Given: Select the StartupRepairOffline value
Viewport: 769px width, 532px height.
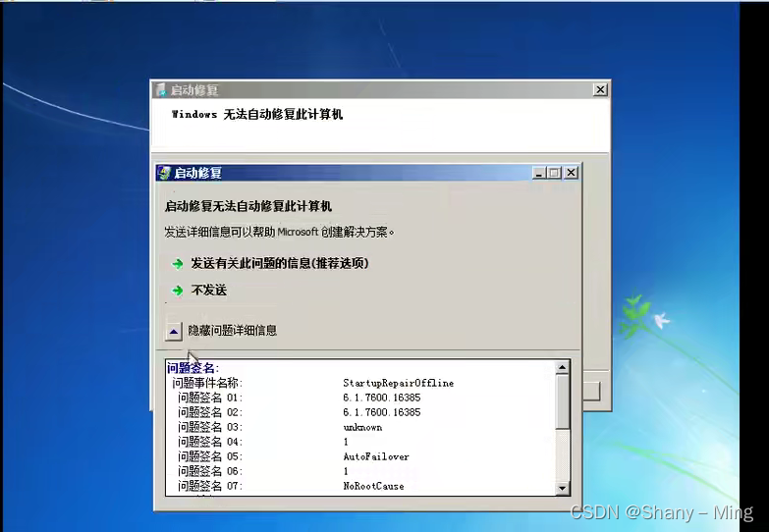Looking at the screenshot, I should tap(398, 383).
